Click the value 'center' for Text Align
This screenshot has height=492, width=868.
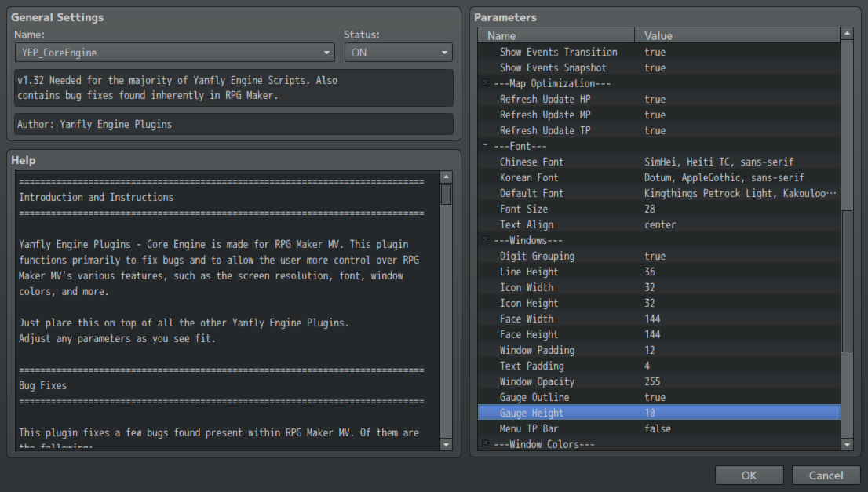(x=660, y=224)
